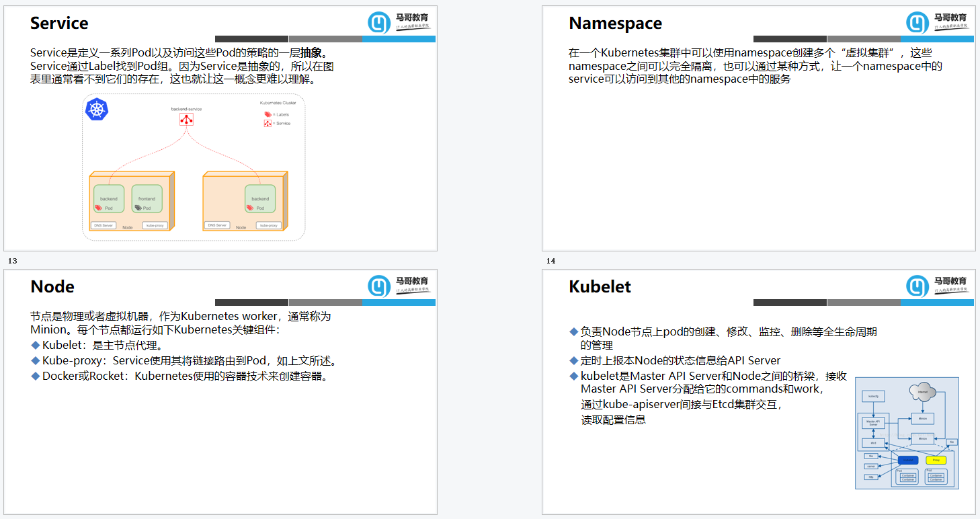The width and height of the screenshot is (980, 519).
Task: Click the 'Service' slide title
Action: 59,23
